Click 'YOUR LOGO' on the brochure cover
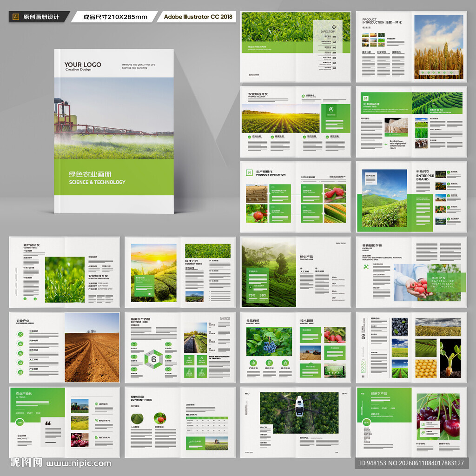The height and width of the screenshot is (476, 476). pyautogui.click(x=83, y=64)
